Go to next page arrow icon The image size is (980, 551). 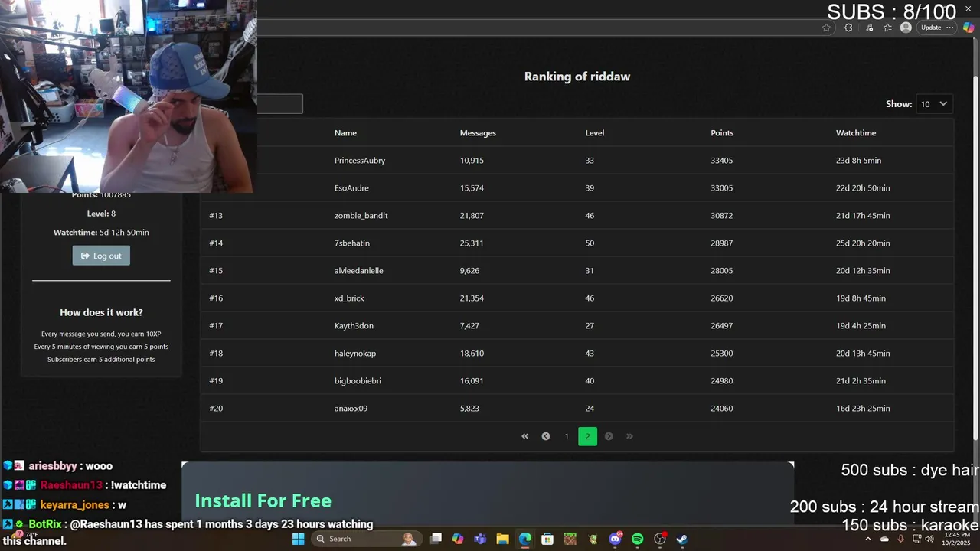pos(609,436)
